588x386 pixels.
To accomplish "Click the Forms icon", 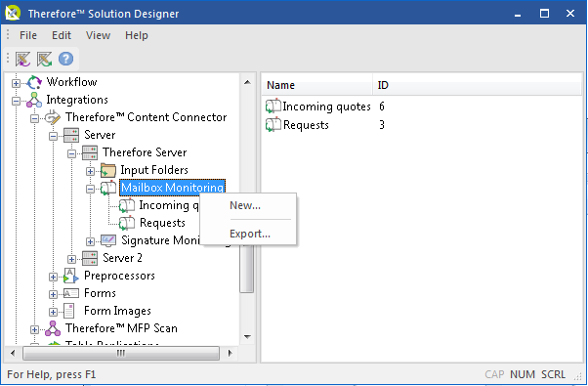I will pyautogui.click(x=71, y=293).
